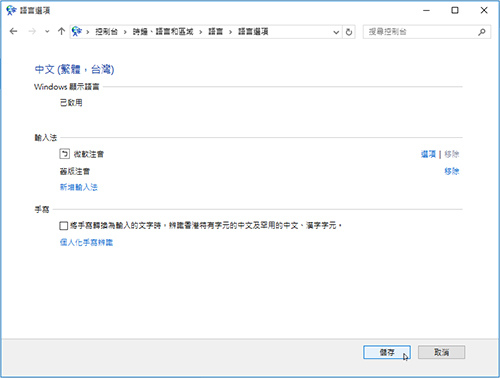Click the 中文 (繁體，台灣) heading

click(74, 69)
